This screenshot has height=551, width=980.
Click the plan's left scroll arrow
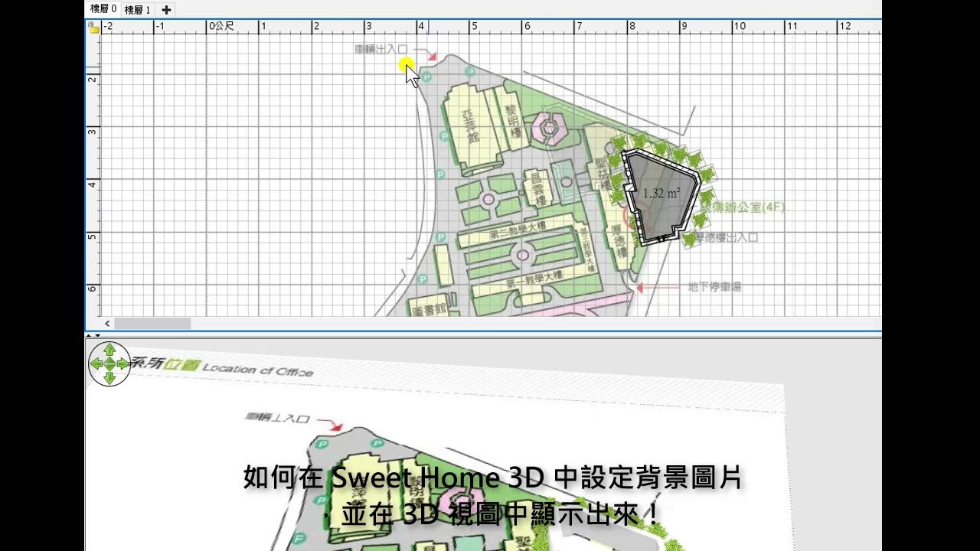pyautogui.click(x=107, y=324)
